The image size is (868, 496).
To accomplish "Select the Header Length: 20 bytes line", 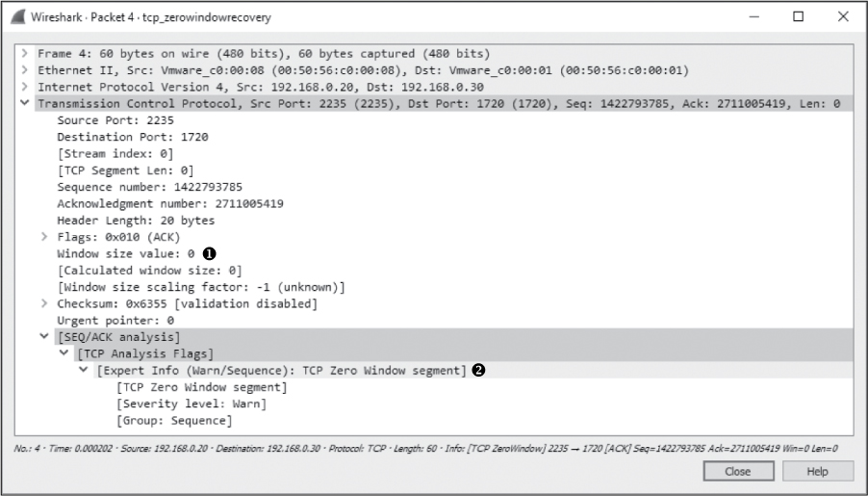I will pyautogui.click(x=136, y=220).
